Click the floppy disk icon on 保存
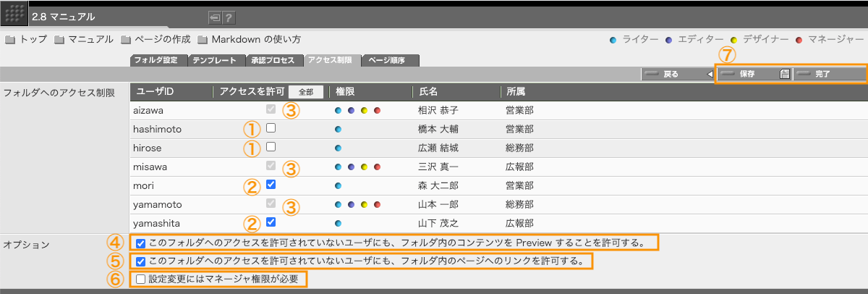 pyautogui.click(x=783, y=74)
